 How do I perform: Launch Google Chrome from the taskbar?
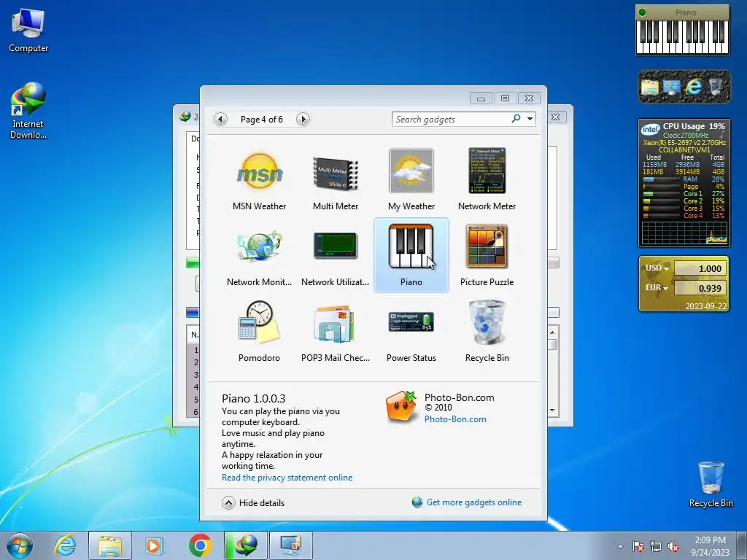(200, 545)
